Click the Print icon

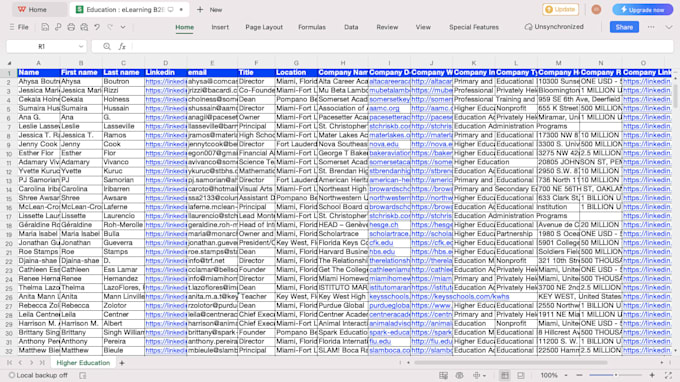[71, 27]
